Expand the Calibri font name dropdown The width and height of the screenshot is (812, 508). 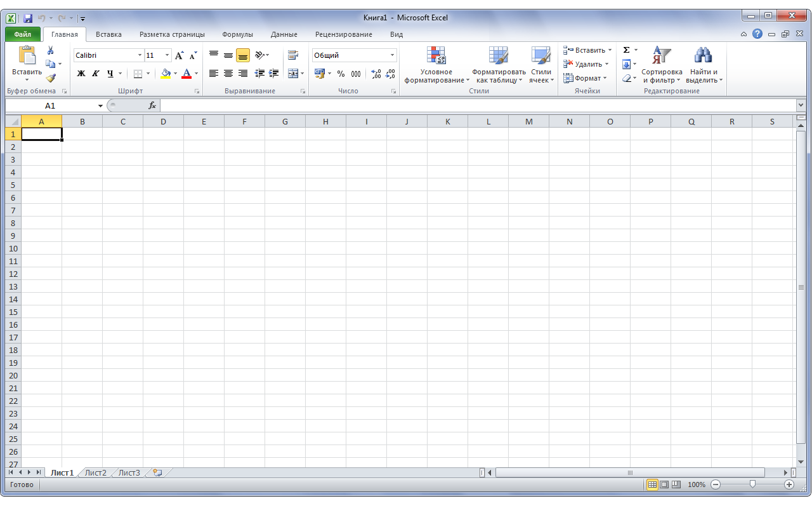click(140, 55)
